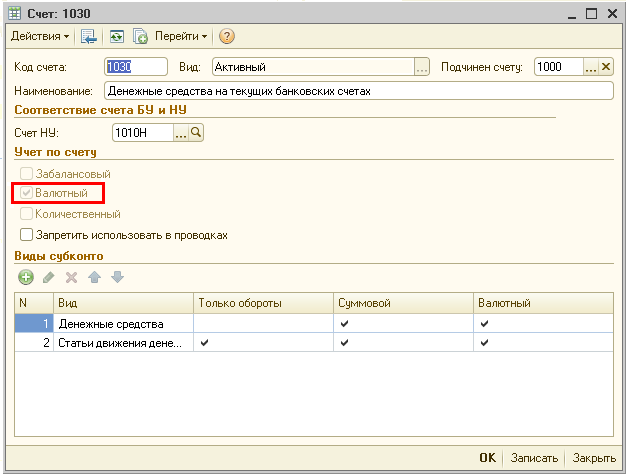Open selection button for Подчинен счету field

(x=590, y=67)
